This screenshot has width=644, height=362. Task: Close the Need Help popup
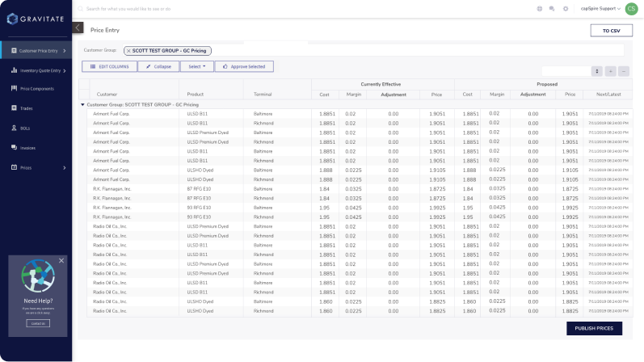pos(61,260)
